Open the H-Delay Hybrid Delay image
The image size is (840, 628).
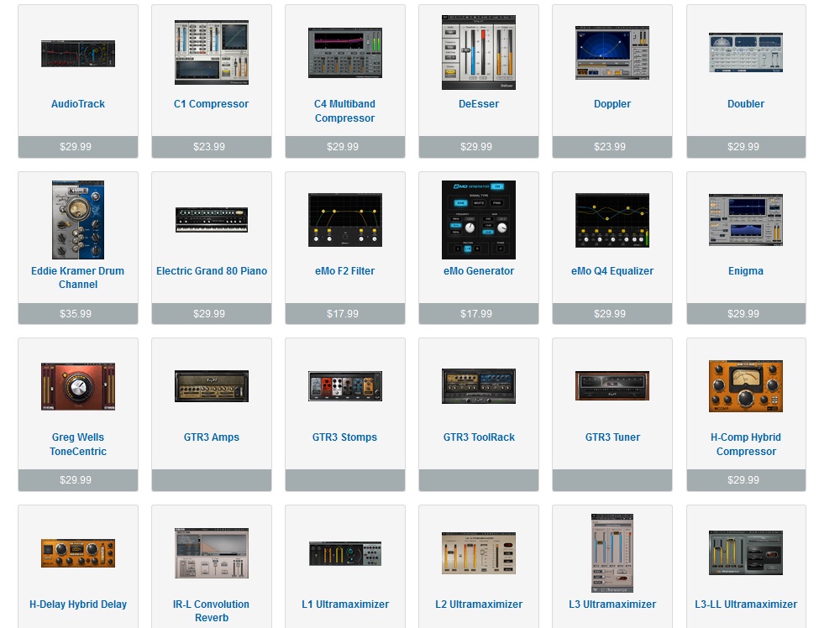click(x=77, y=553)
